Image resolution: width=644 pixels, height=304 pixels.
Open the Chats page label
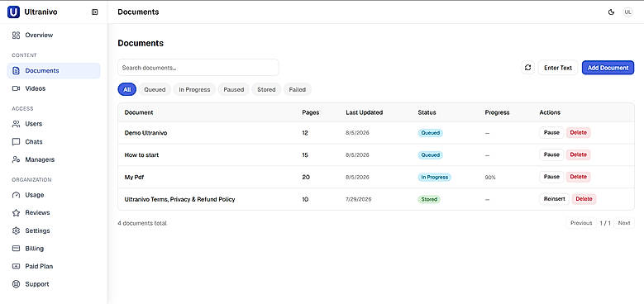pos(34,141)
